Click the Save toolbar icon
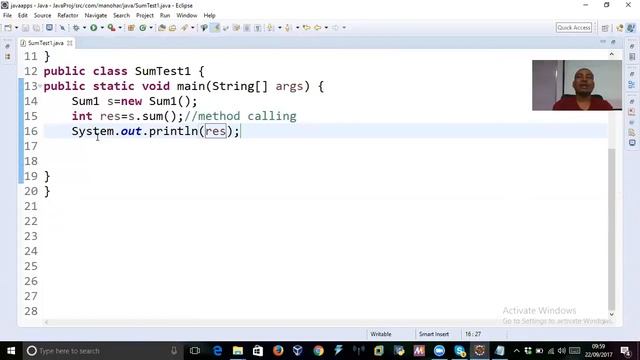 (x=25, y=28)
